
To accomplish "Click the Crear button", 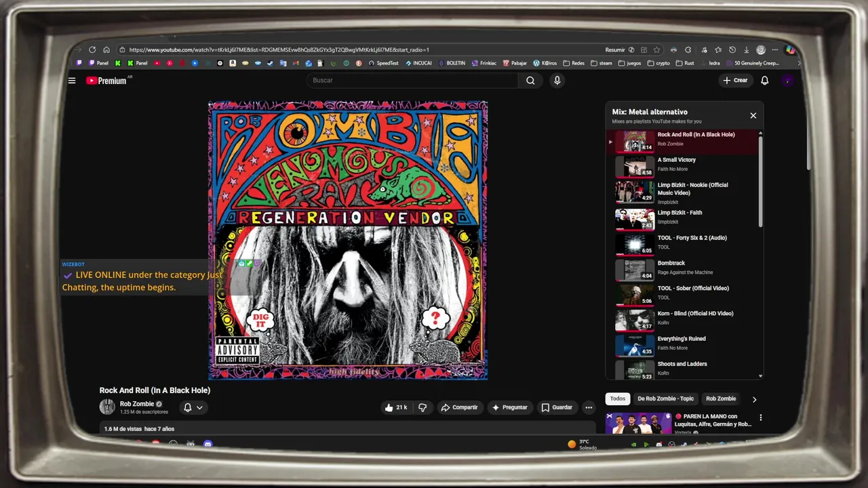I will click(x=735, y=81).
